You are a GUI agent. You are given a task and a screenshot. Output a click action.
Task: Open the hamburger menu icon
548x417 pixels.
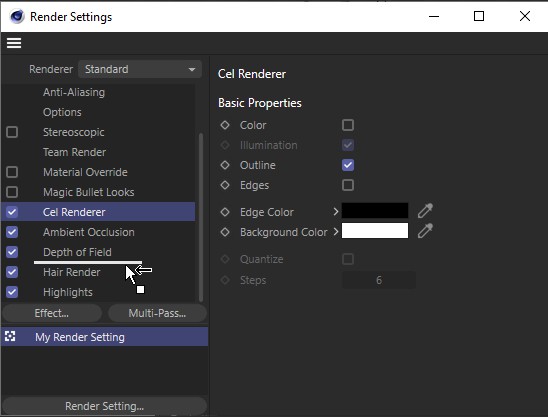[14, 43]
